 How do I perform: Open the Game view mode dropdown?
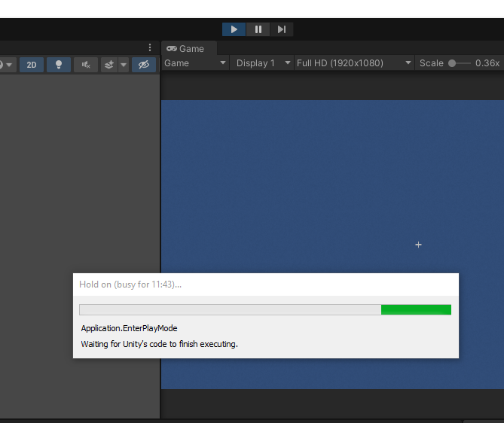[195, 63]
